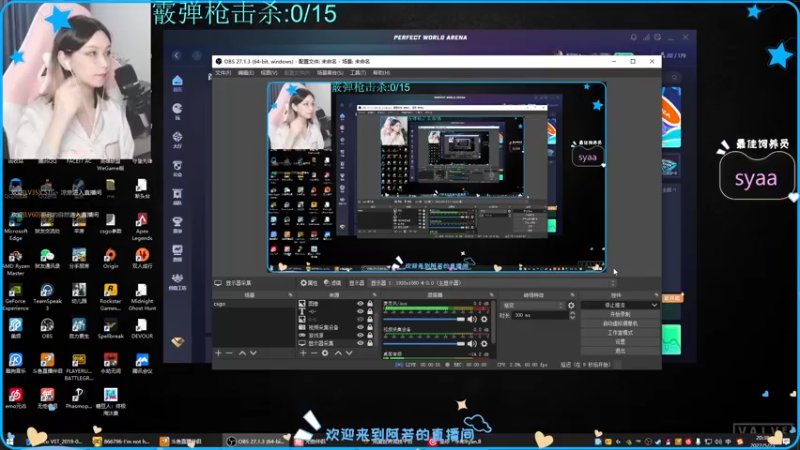This screenshot has width=800, height=450.
Task: Open the TeamSpeak 3 desktop shortcut
Action: tap(47, 297)
